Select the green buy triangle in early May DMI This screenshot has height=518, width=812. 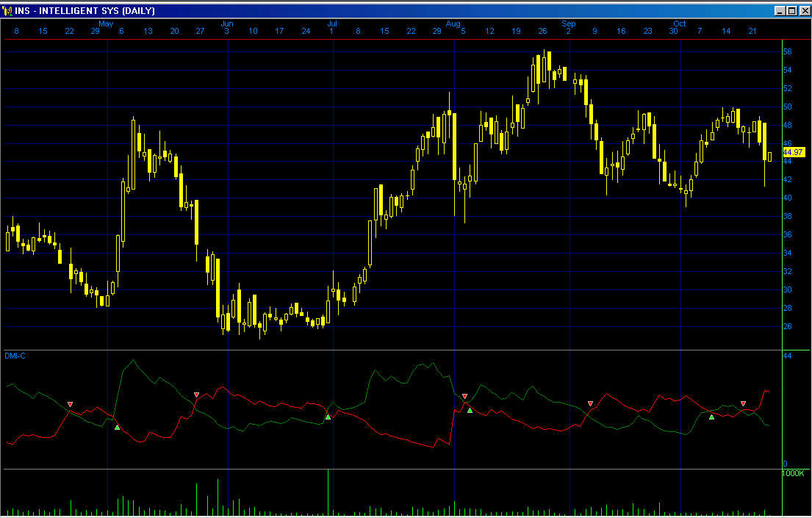(x=117, y=428)
